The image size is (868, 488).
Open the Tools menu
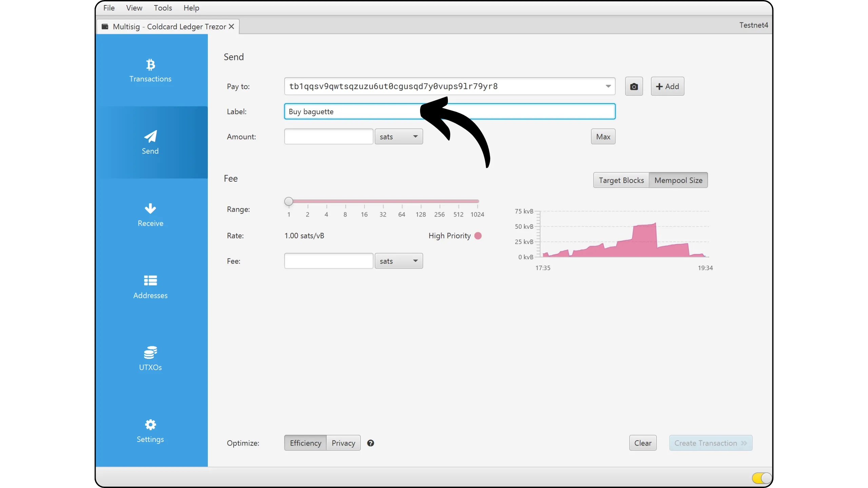click(x=163, y=8)
